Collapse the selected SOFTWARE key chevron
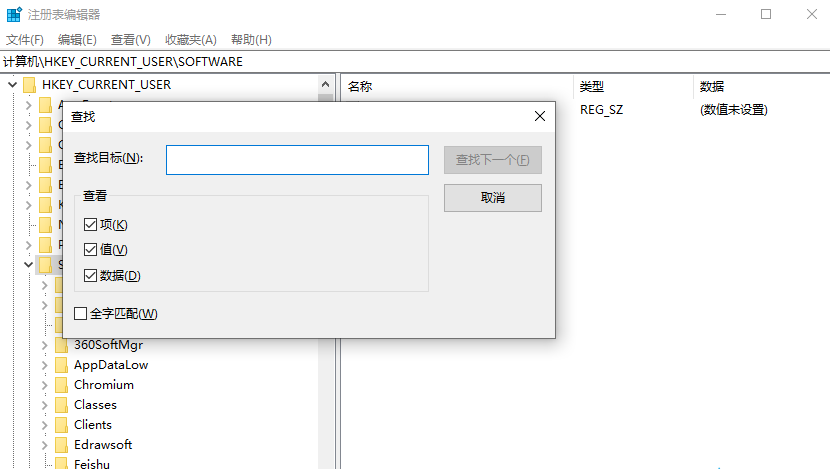Image resolution: width=830 pixels, height=469 pixels. (29, 265)
